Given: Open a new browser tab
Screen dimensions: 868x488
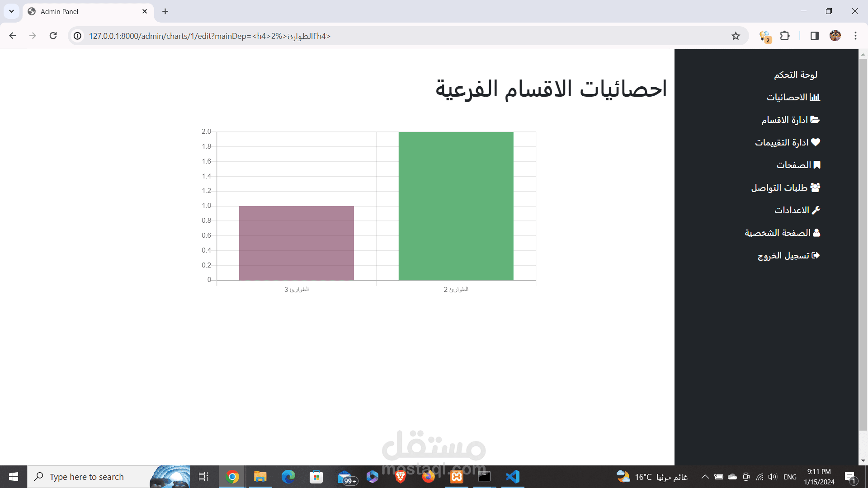Looking at the screenshot, I should [165, 11].
